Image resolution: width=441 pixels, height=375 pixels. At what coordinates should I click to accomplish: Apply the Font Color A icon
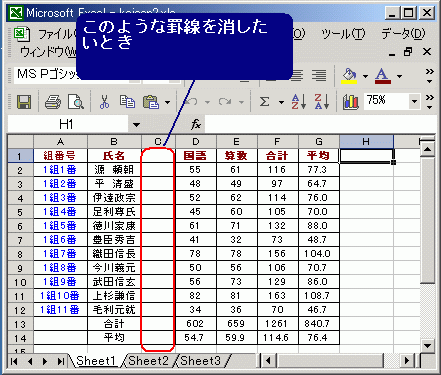[x=382, y=76]
